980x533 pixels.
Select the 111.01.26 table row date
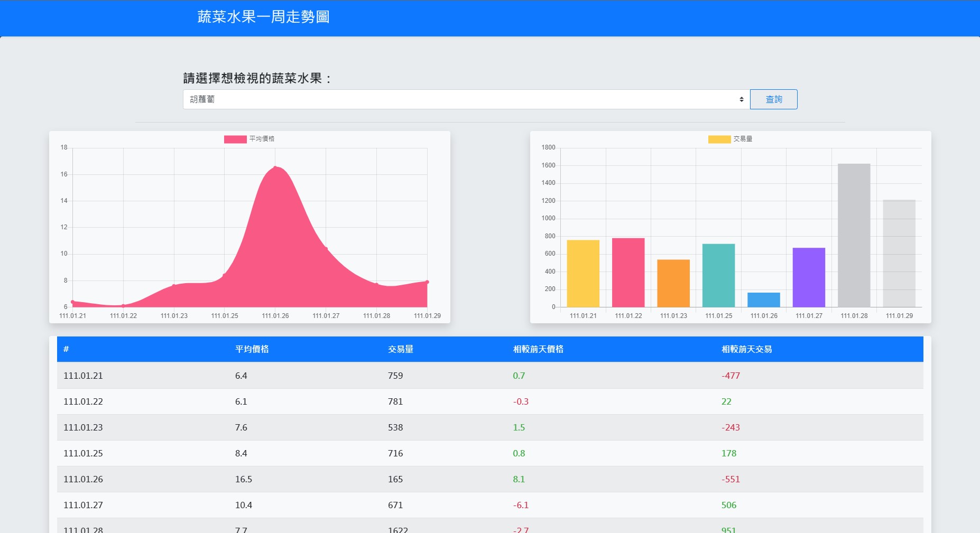tap(83, 479)
